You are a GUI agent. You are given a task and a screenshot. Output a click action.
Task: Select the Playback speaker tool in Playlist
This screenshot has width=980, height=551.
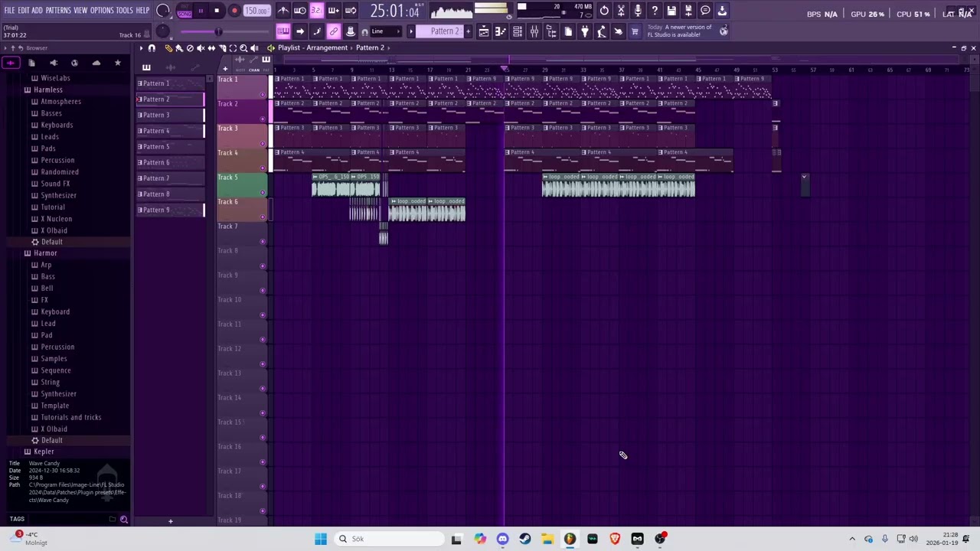[254, 48]
